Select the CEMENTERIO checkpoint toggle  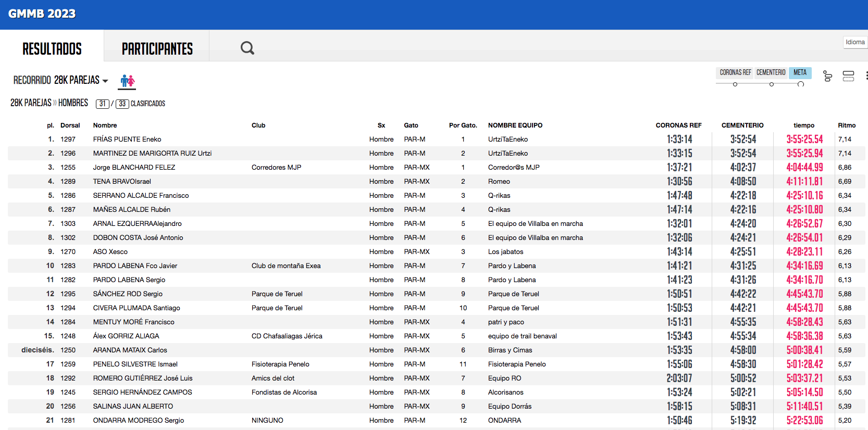pyautogui.click(x=771, y=73)
